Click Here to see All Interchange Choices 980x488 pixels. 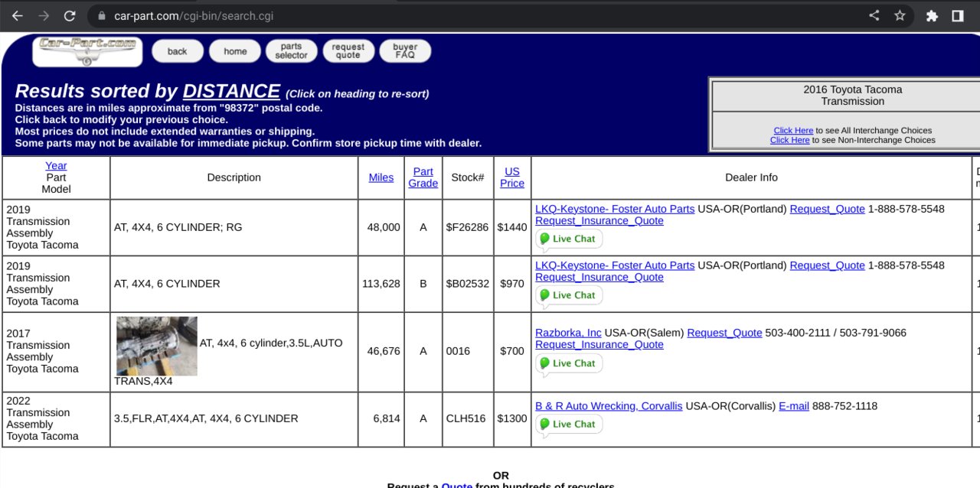pyautogui.click(x=793, y=131)
